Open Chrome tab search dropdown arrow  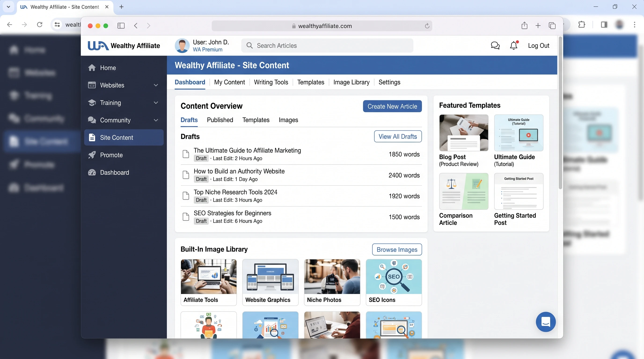click(x=8, y=7)
